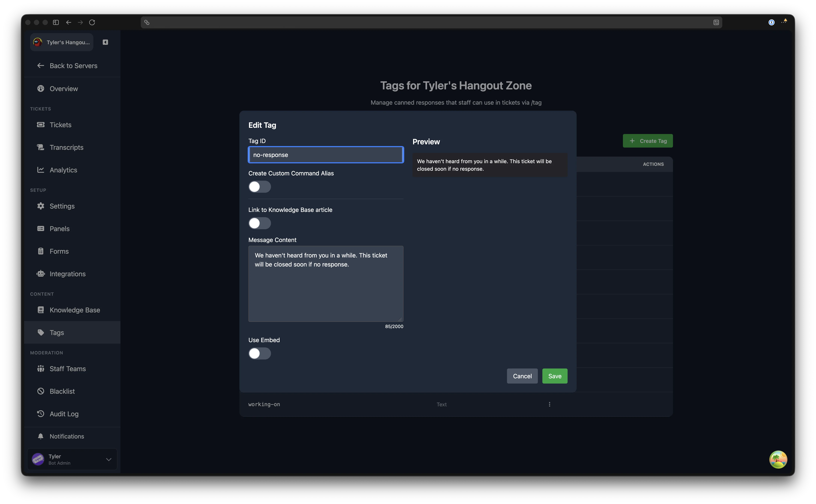Open the Tags page in sidebar

[72, 333]
